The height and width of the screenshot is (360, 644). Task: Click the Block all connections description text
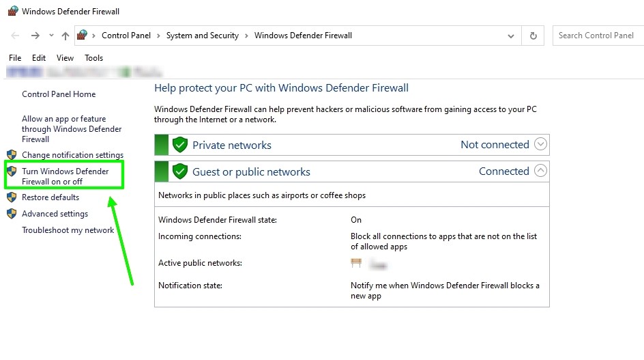(x=443, y=242)
